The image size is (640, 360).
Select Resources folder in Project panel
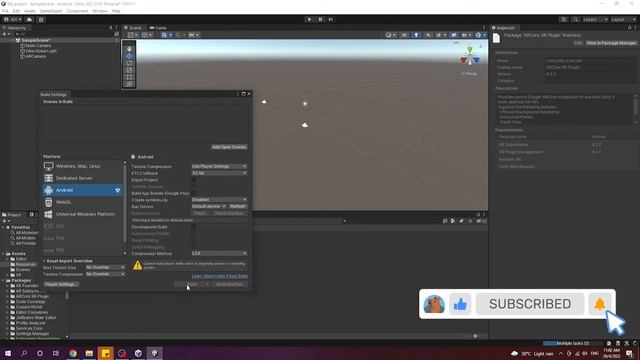click(x=25, y=264)
